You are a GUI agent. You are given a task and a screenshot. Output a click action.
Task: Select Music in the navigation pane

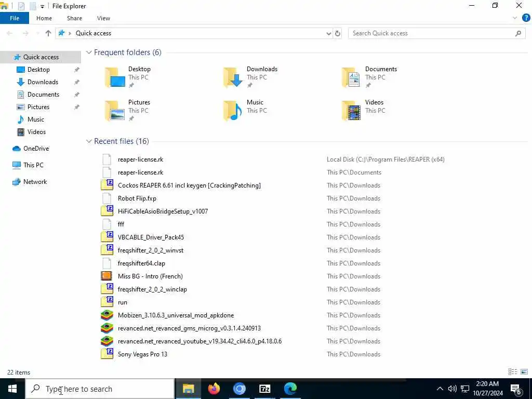point(36,119)
